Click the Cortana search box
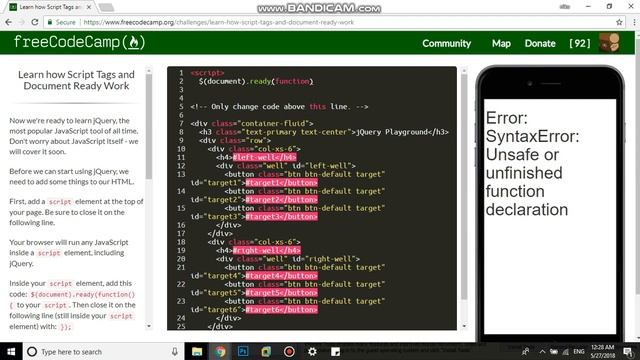 [x=103, y=351]
